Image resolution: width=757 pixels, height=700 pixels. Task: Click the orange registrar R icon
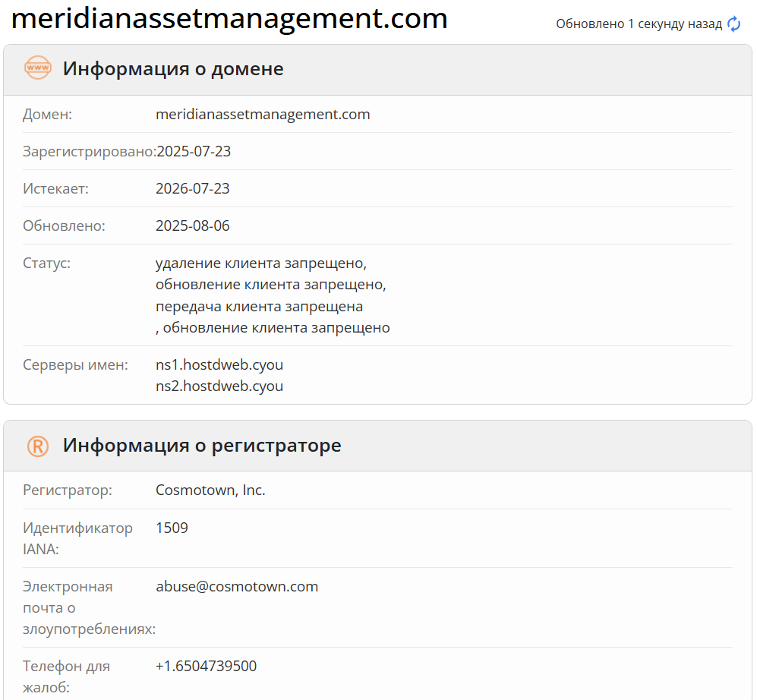[38, 446]
